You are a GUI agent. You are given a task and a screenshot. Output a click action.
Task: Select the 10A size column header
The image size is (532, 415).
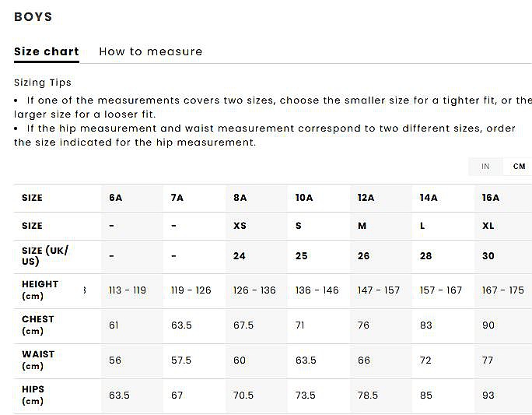pyautogui.click(x=304, y=198)
